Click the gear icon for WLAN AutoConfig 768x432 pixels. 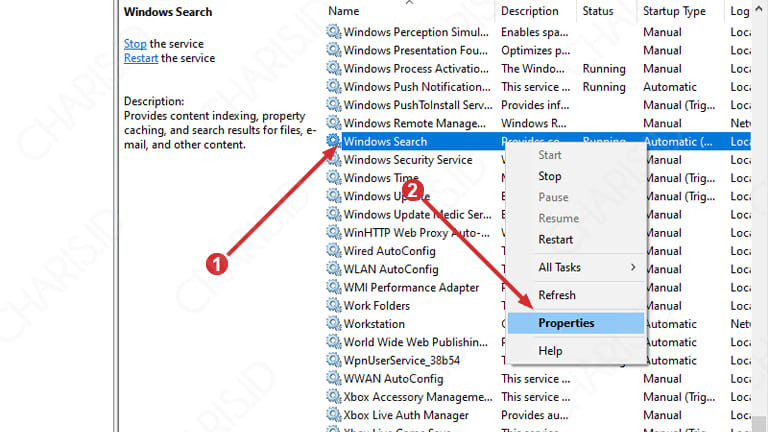[x=334, y=269]
